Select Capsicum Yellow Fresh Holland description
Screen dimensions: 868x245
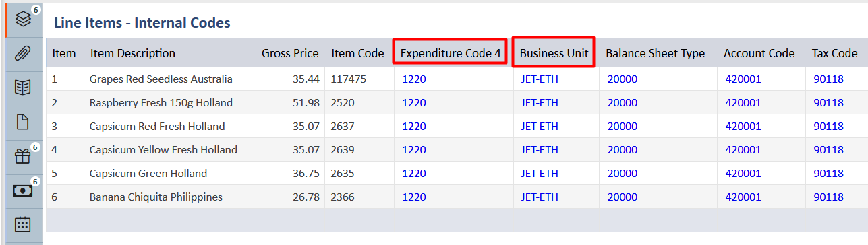pyautogui.click(x=163, y=150)
